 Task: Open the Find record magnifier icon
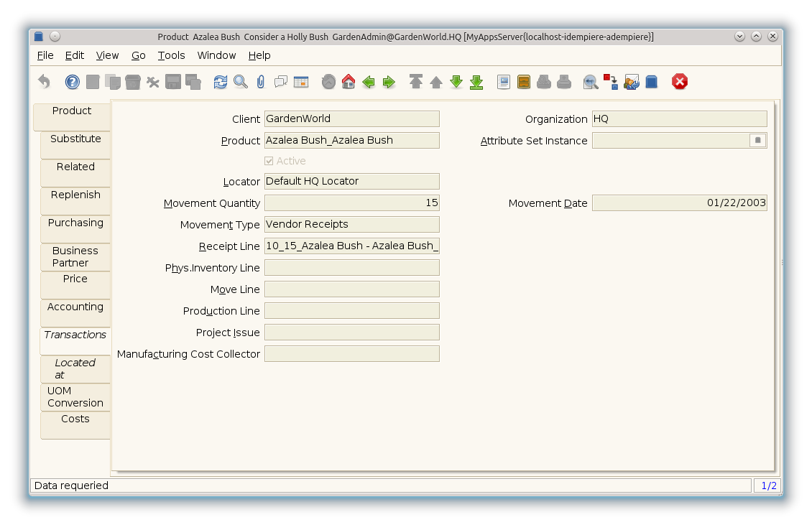point(241,82)
